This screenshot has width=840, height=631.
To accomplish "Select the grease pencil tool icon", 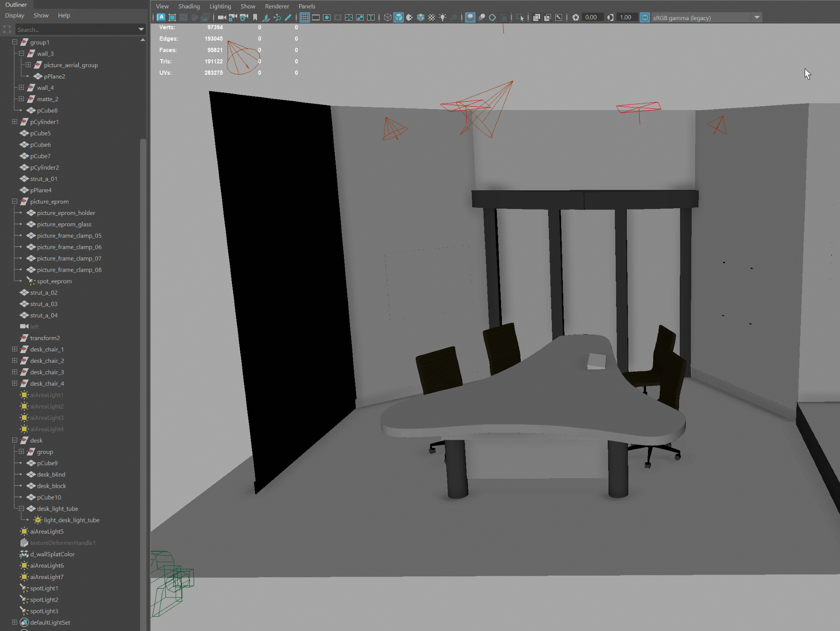I will click(288, 17).
